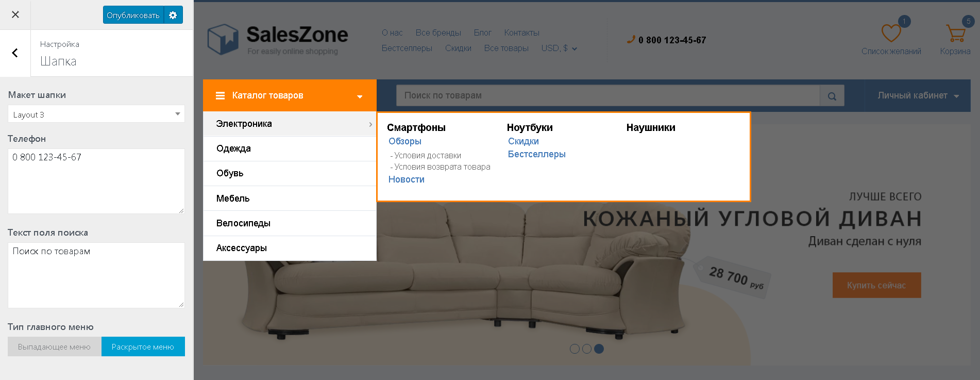Open 'Новости' under Смартфоны

[x=407, y=179]
